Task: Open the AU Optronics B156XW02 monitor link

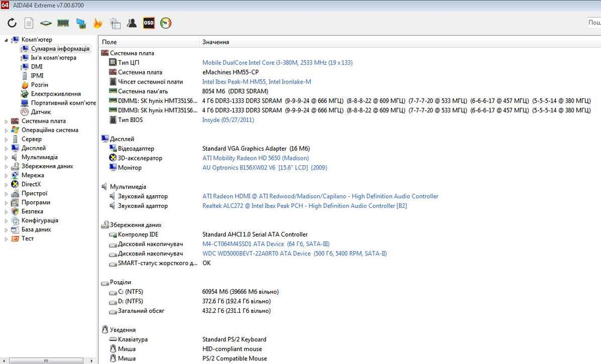Action: 264,168
